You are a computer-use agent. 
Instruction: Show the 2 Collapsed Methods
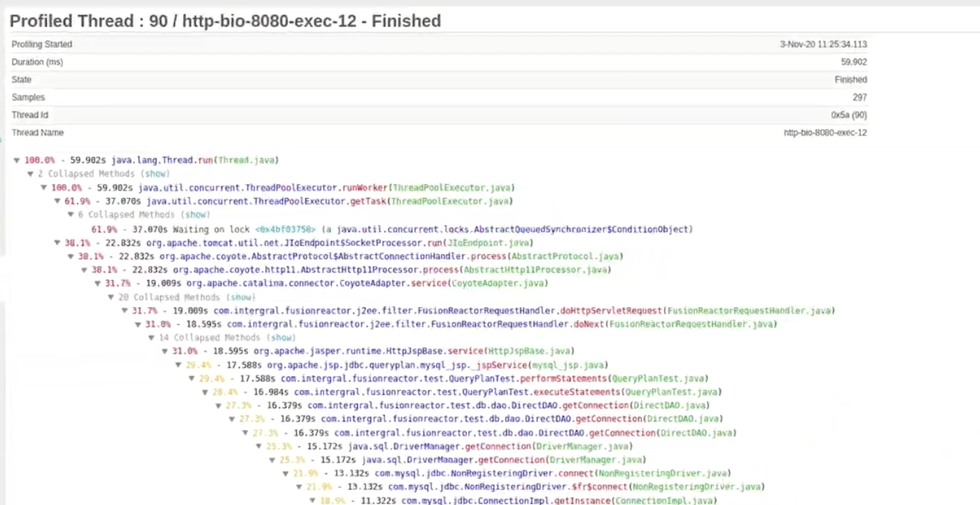(155, 174)
